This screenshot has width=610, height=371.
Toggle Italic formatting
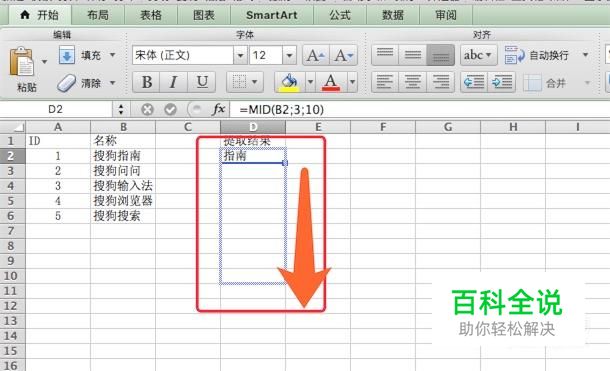coord(174,82)
